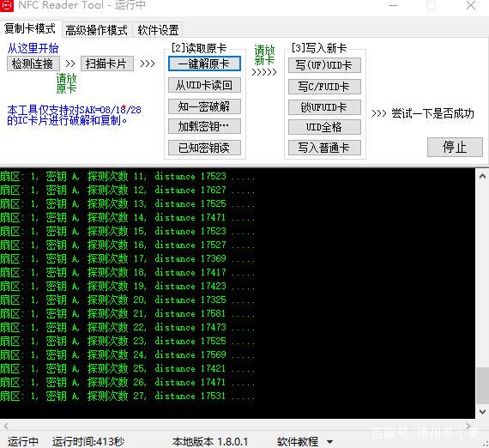Click the 已知密钥读 button
The height and width of the screenshot is (448, 489).
(x=204, y=148)
